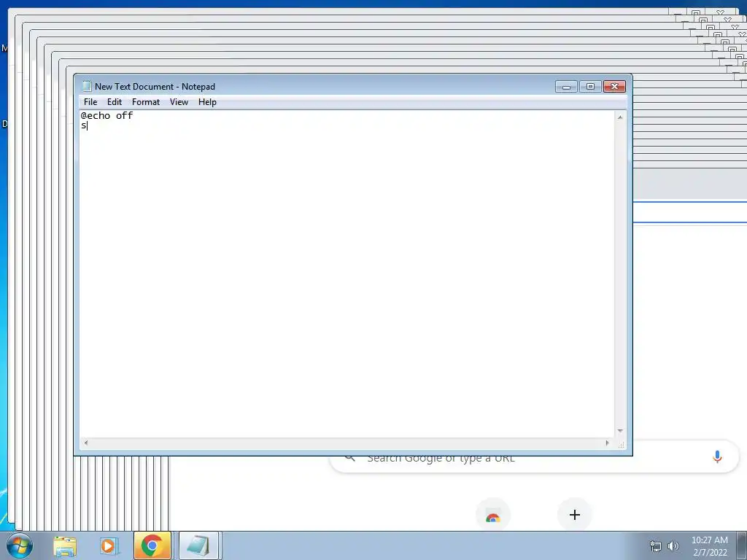Launch Windows Media Player from the taskbar
The height and width of the screenshot is (560, 747).
click(x=109, y=545)
